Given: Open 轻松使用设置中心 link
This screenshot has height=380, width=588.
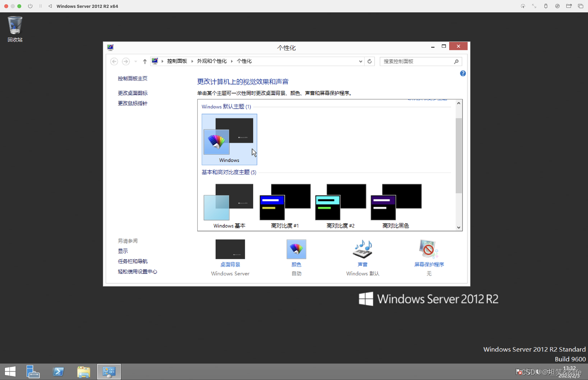Looking at the screenshot, I should (138, 271).
